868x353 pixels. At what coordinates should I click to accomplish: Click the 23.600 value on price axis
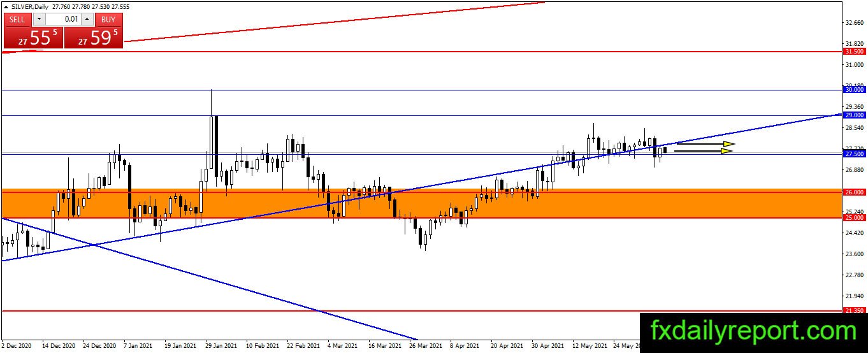(x=854, y=254)
